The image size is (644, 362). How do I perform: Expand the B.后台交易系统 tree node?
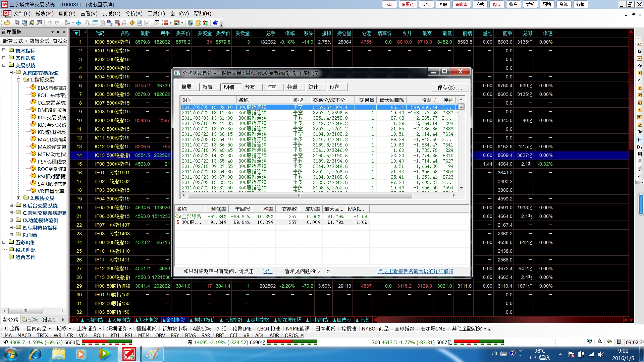(11, 205)
